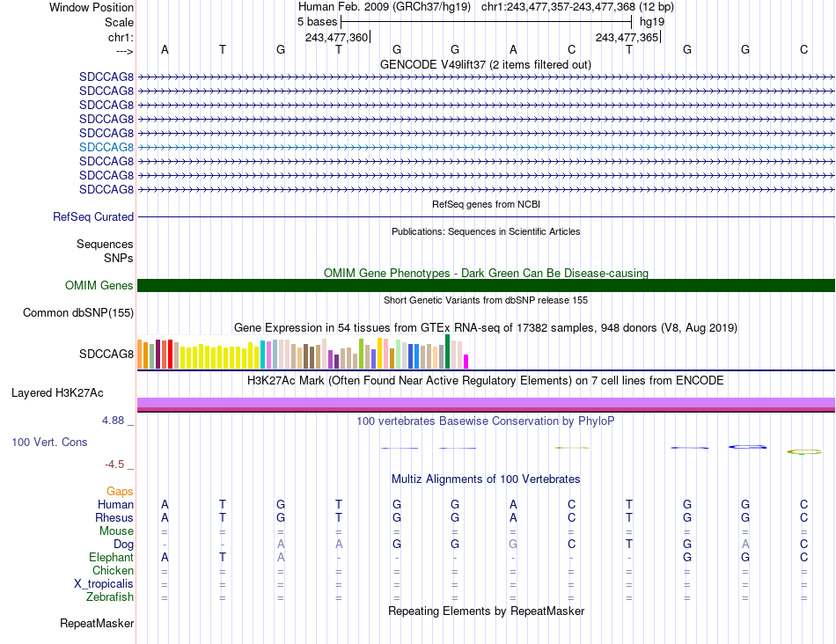Click the GTEx Gene Expression in 54 tissues title

pos(486,328)
